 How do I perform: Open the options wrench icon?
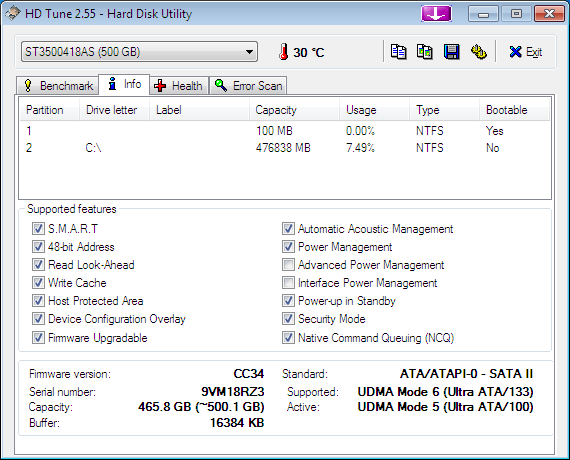click(x=478, y=52)
